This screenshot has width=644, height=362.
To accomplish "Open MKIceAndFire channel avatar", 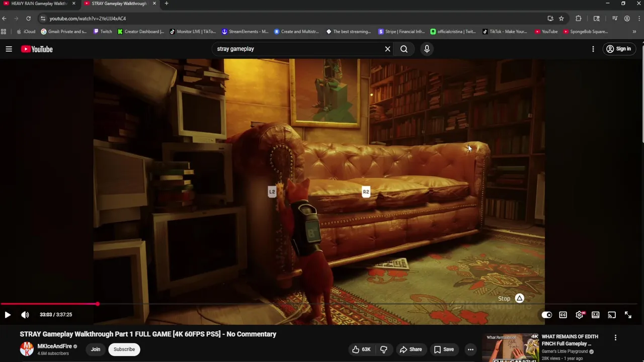I will pos(27,349).
